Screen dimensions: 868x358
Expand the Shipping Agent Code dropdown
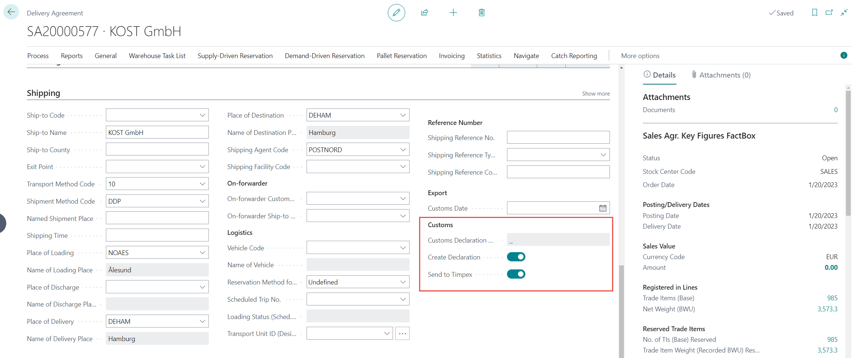point(403,150)
